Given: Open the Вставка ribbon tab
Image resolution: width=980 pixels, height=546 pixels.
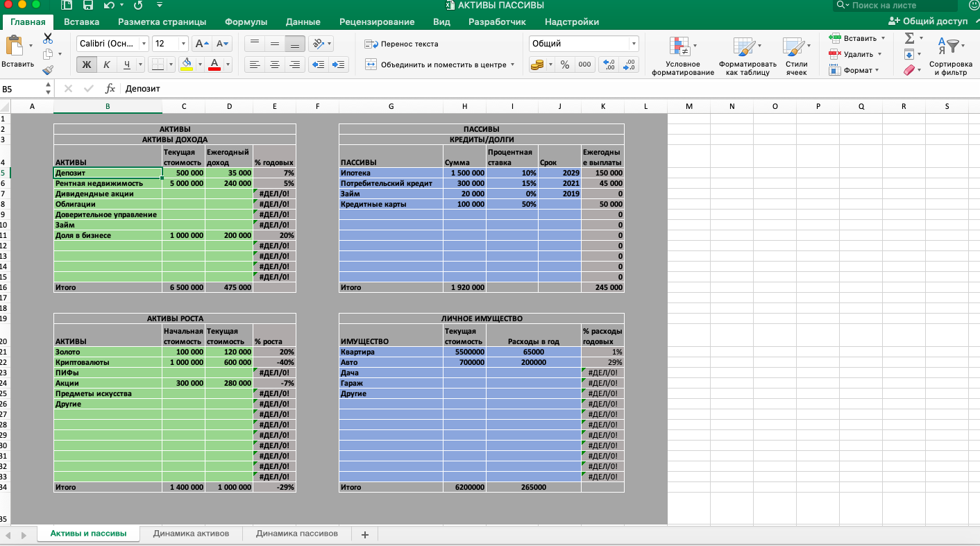Looking at the screenshot, I should point(81,22).
